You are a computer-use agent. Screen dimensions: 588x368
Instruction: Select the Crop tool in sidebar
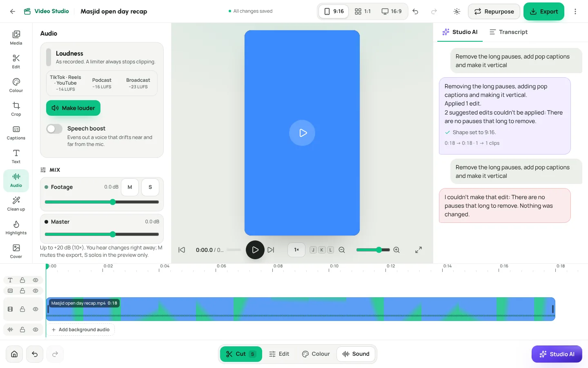pyautogui.click(x=16, y=109)
